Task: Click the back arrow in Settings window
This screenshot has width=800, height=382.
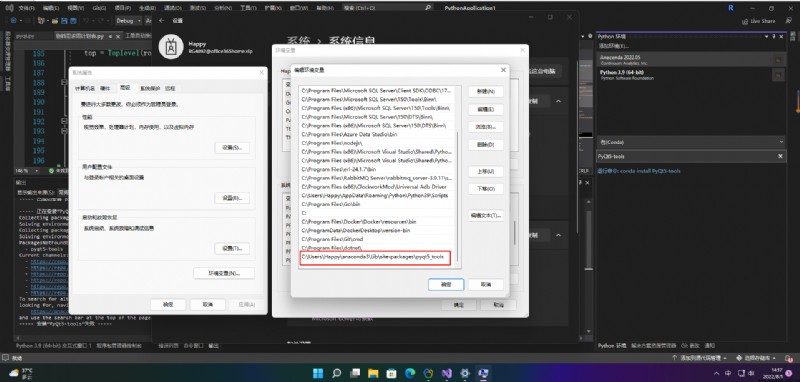Action: 162,20
